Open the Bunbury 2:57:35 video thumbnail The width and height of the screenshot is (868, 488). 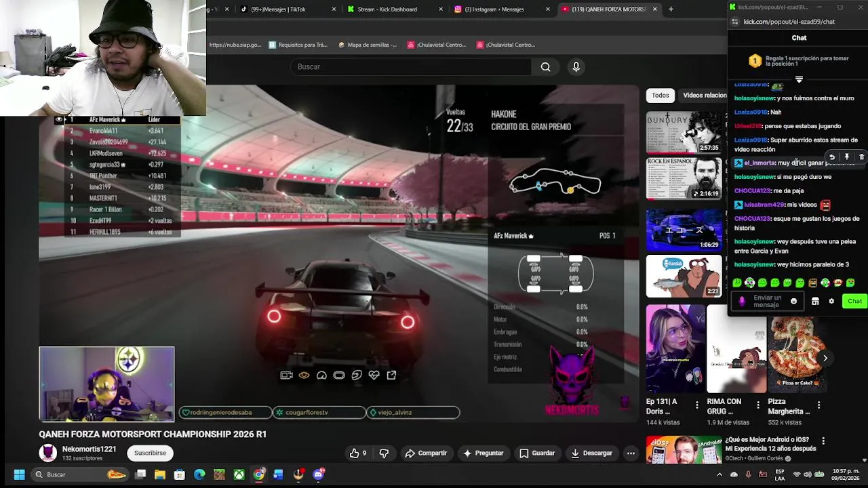[683, 132]
